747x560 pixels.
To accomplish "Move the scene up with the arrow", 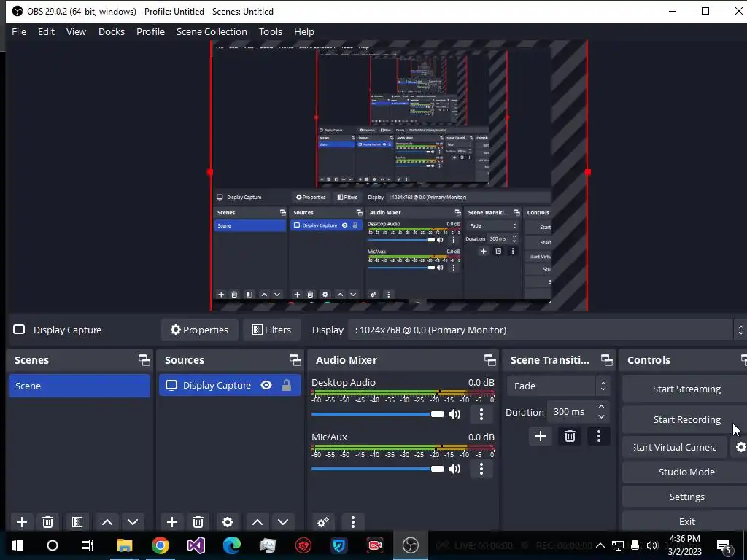I will (107, 522).
